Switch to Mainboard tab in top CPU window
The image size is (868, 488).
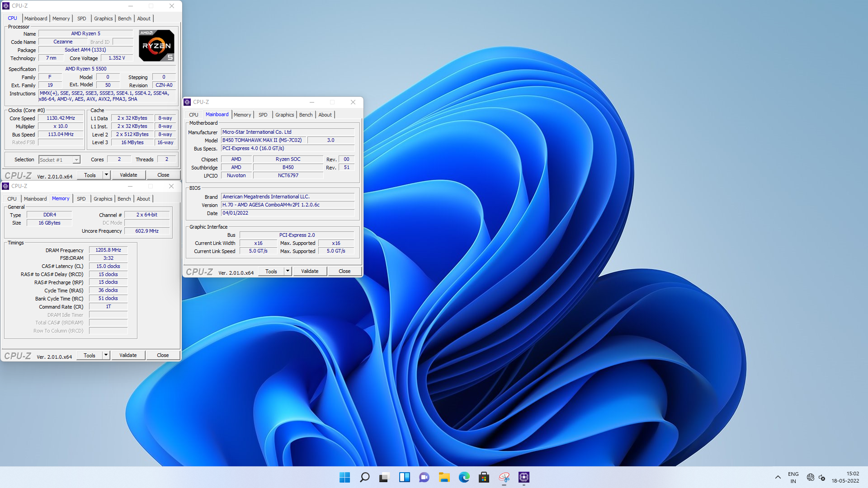click(36, 19)
